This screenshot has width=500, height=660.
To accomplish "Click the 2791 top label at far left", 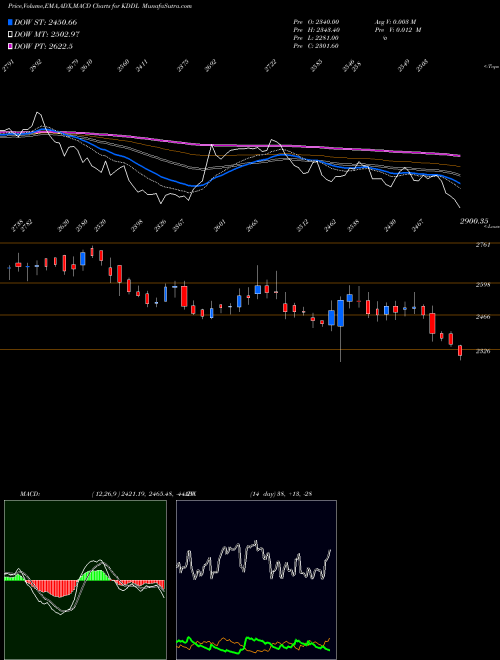I will tap(8, 66).
